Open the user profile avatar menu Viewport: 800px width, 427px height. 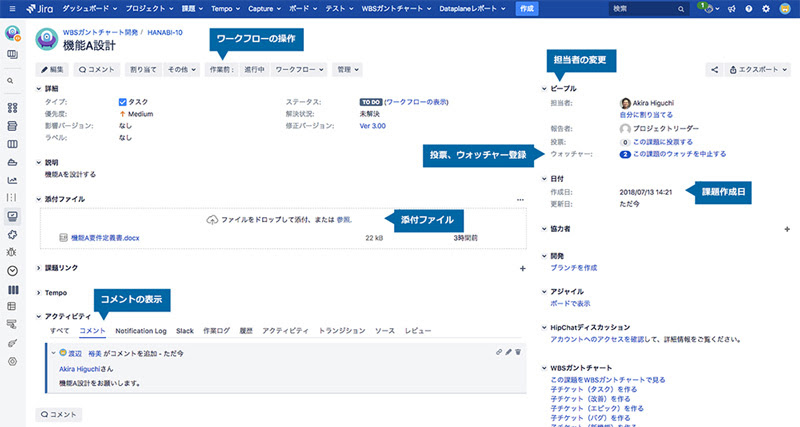click(785, 9)
